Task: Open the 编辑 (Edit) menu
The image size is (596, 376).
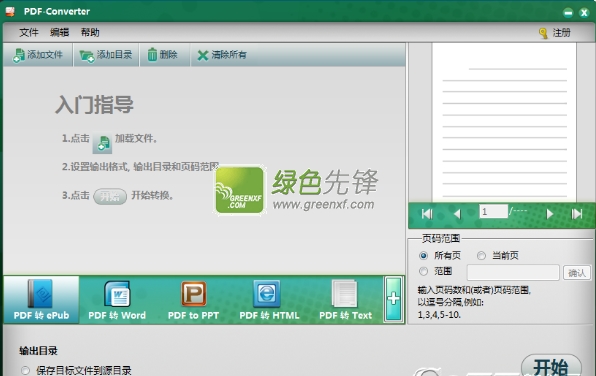Action: 59,33
